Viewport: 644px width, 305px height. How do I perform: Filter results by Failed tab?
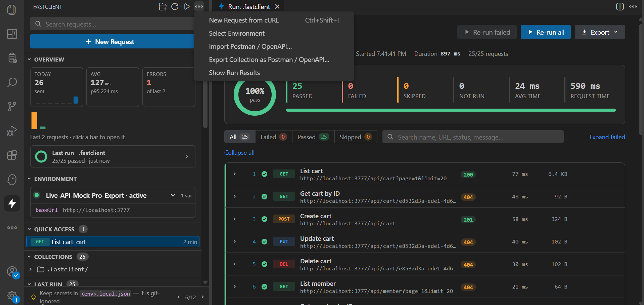click(274, 137)
